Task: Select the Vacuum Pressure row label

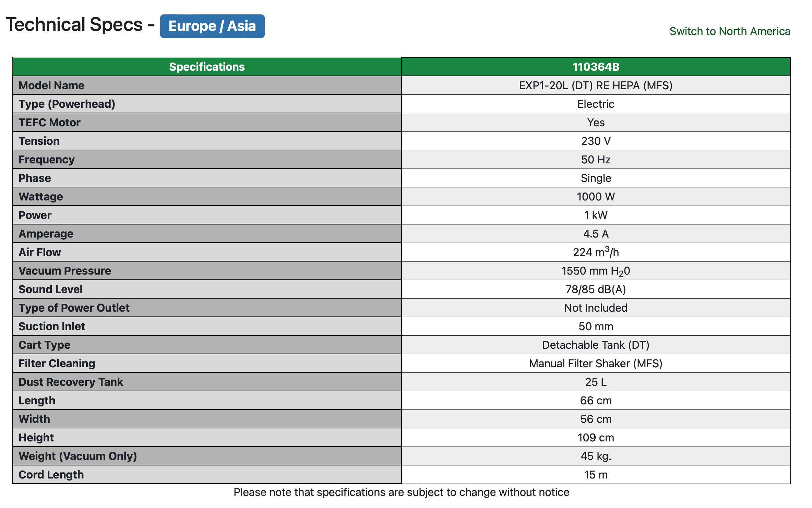Action: [x=65, y=271]
